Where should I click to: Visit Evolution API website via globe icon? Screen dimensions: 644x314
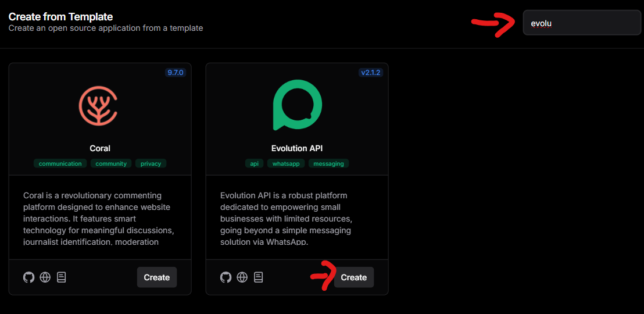242,277
